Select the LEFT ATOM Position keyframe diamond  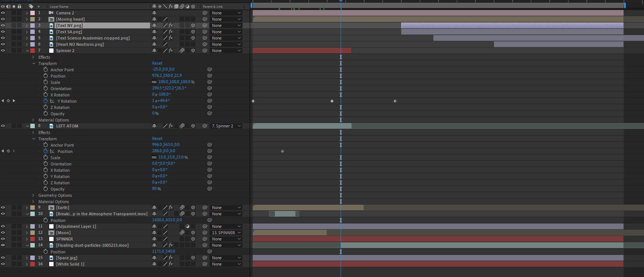[282, 151]
